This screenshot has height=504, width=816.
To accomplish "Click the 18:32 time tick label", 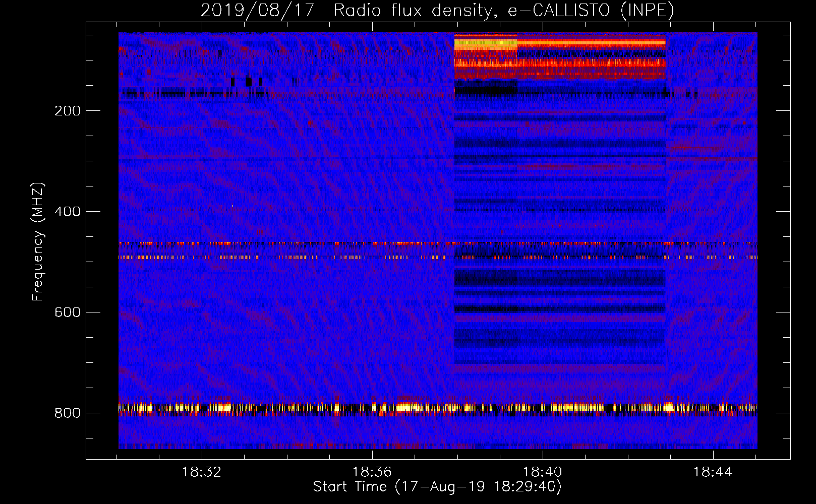I will 202,472.
